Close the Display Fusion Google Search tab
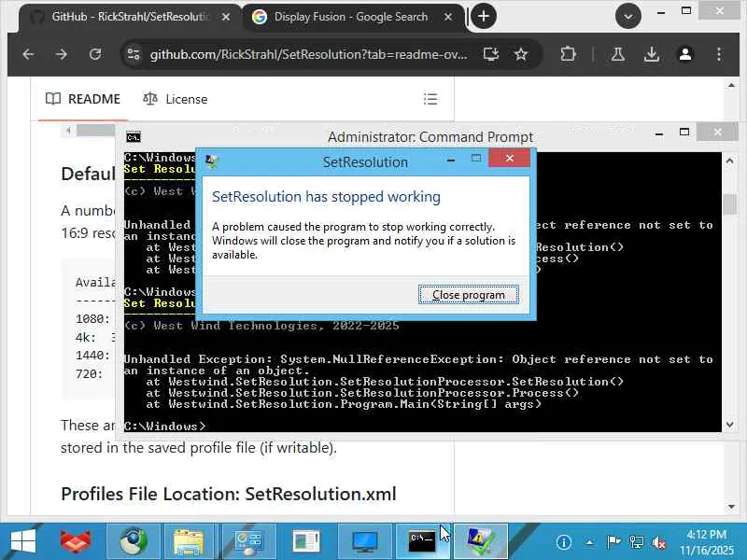Screen dimensions: 747x560 point(448,17)
